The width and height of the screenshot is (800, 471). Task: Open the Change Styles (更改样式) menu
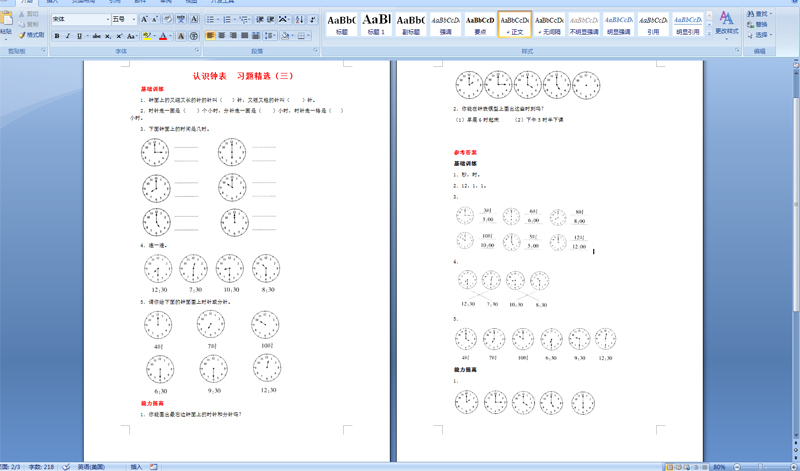click(727, 24)
